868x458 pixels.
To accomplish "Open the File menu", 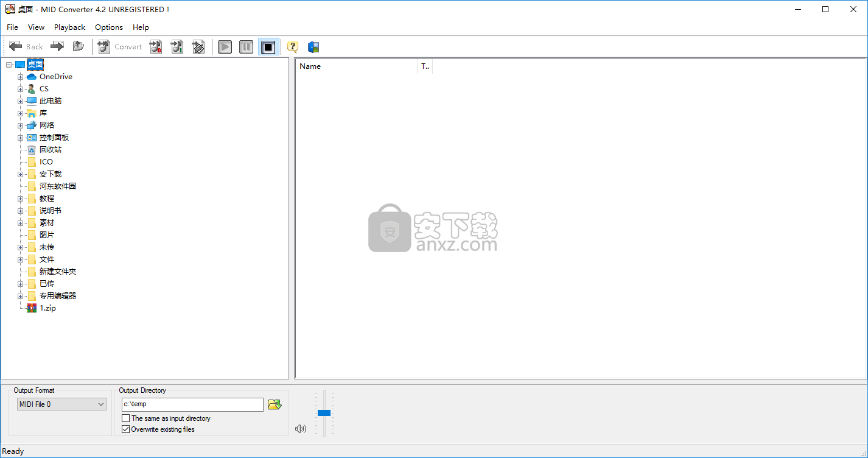I will pyautogui.click(x=13, y=27).
